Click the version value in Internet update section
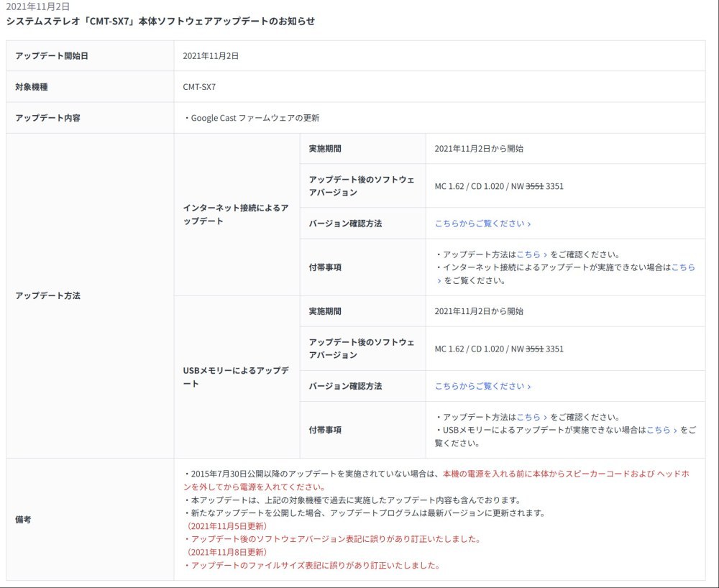Screen dimensions: 719x588 click(x=499, y=186)
